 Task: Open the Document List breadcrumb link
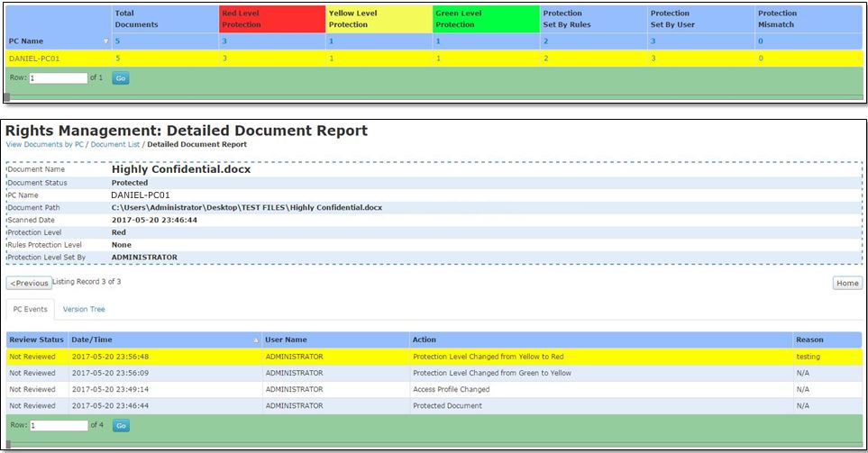[x=115, y=144]
